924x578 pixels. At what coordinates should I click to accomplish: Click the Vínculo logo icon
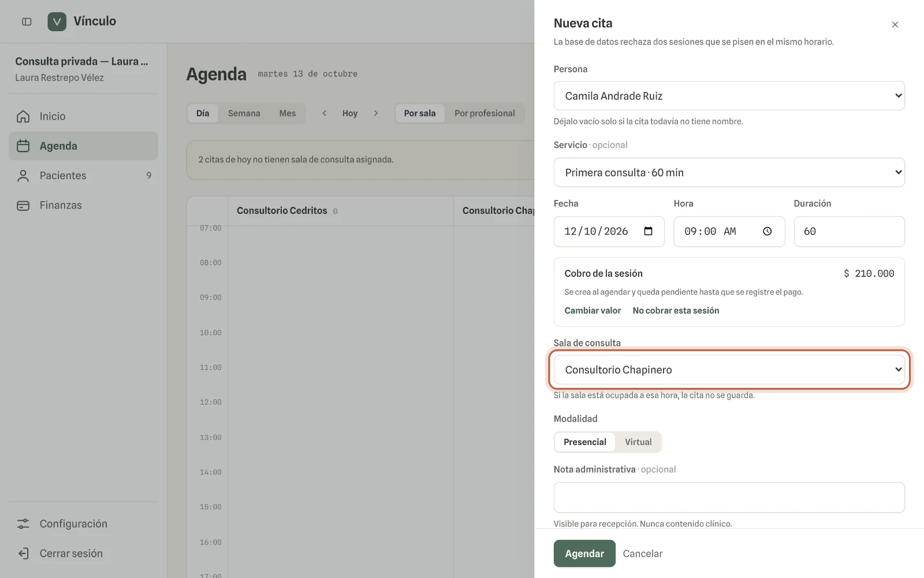57,21
